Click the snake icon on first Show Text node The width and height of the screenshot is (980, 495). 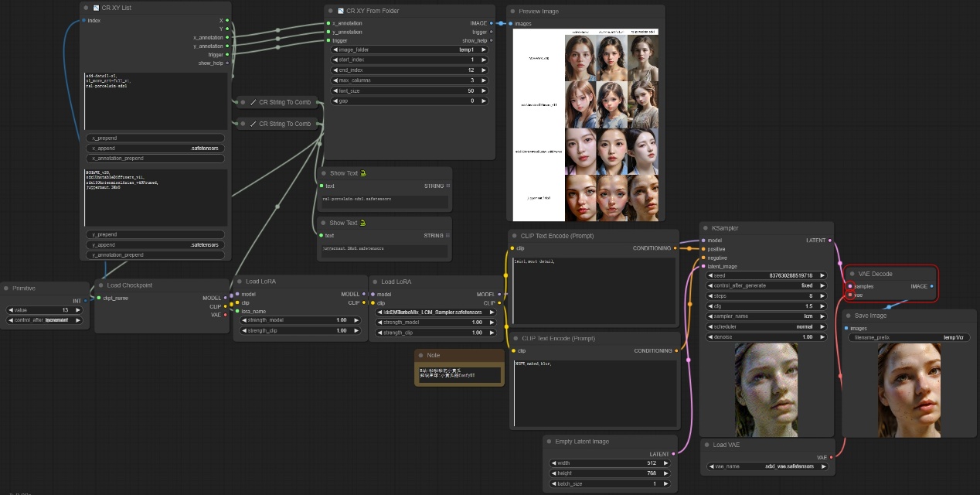pyautogui.click(x=362, y=173)
